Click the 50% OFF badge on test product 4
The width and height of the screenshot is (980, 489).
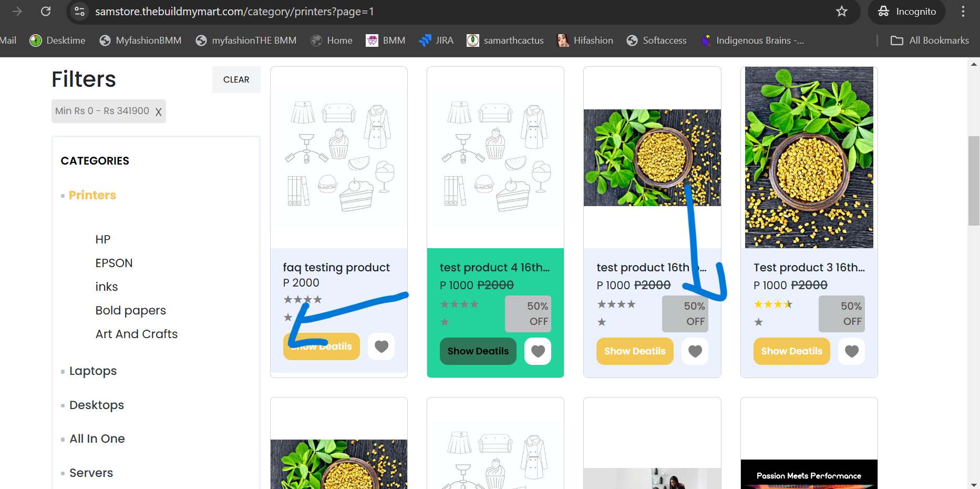pyautogui.click(x=528, y=314)
